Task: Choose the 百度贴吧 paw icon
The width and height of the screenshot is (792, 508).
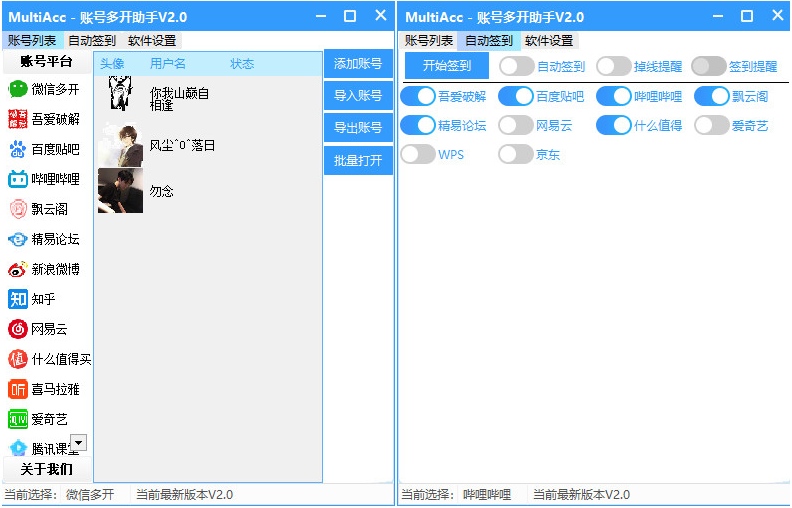Action: [18, 149]
